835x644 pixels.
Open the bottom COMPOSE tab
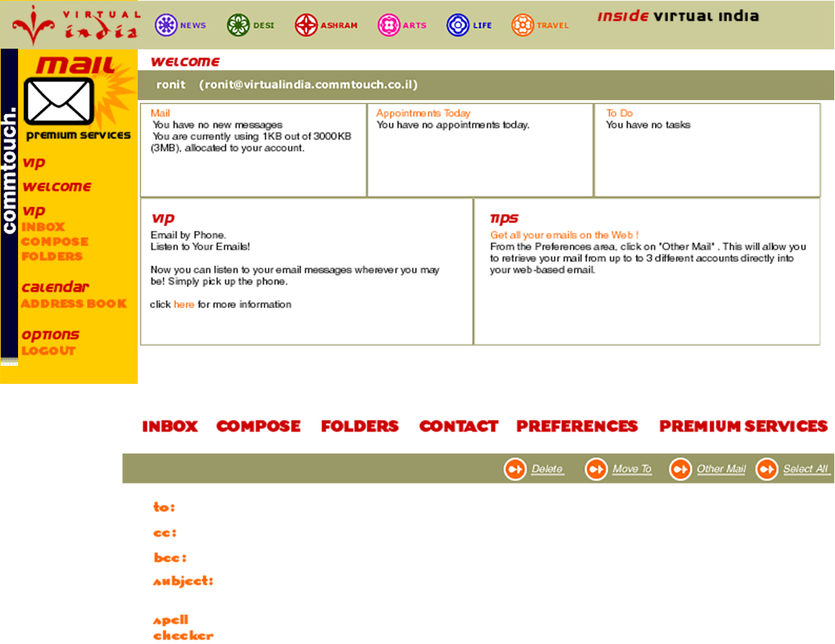(258, 426)
